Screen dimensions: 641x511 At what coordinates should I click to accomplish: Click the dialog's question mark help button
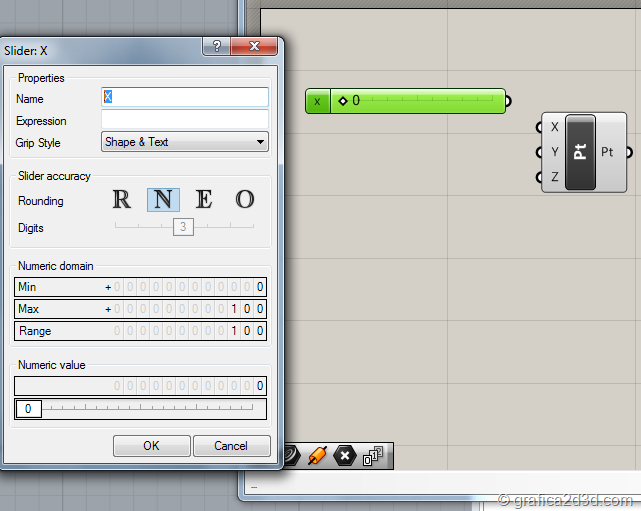pyautogui.click(x=216, y=47)
